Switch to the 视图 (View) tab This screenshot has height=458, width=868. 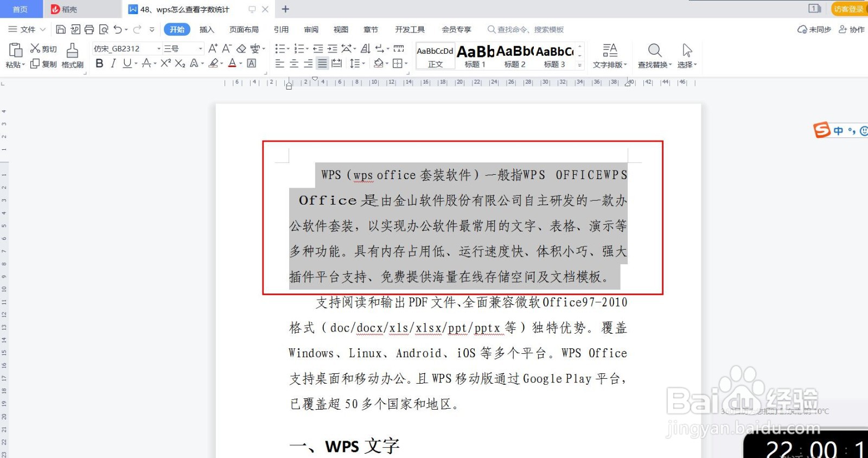coord(341,29)
